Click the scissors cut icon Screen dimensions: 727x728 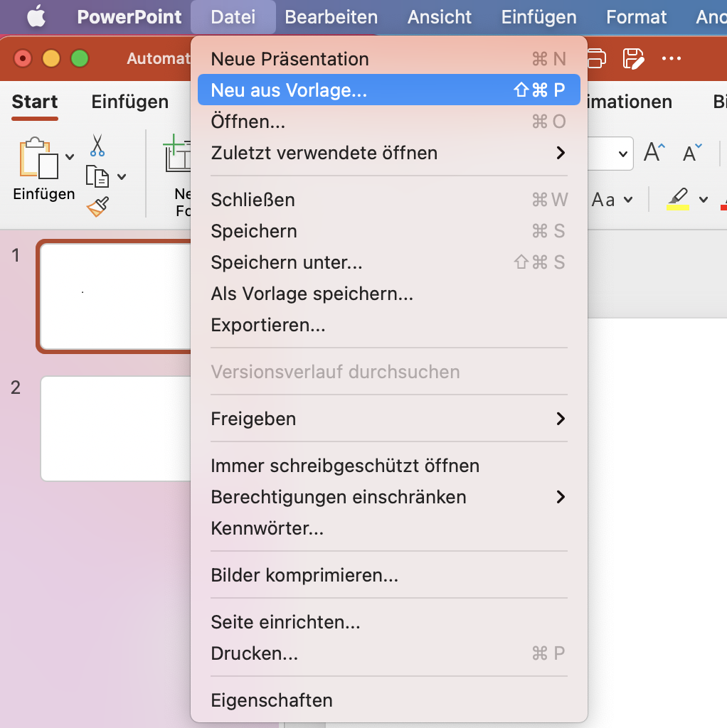(x=97, y=145)
